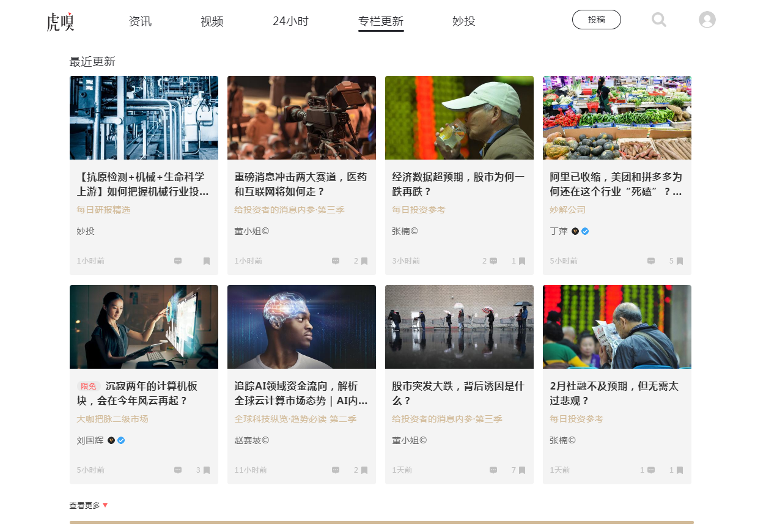Click rainy street umbrellas thumbnail
The image size is (766, 532).
click(459, 327)
